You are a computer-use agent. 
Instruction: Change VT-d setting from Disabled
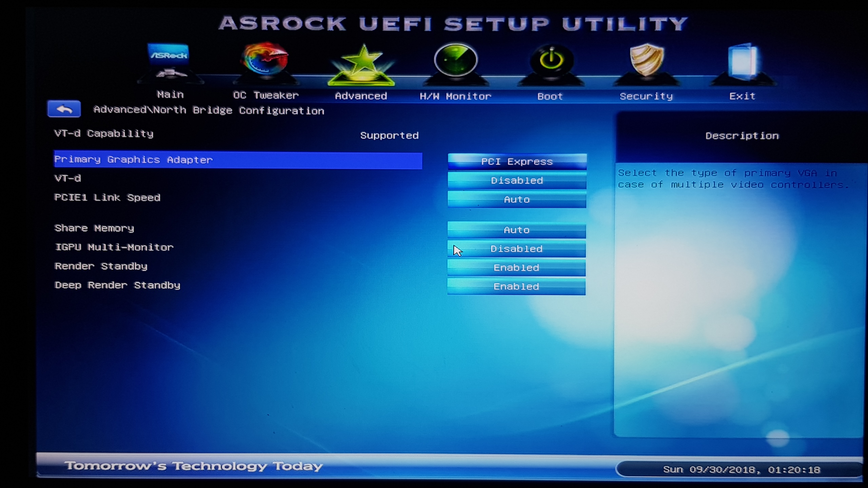point(517,180)
